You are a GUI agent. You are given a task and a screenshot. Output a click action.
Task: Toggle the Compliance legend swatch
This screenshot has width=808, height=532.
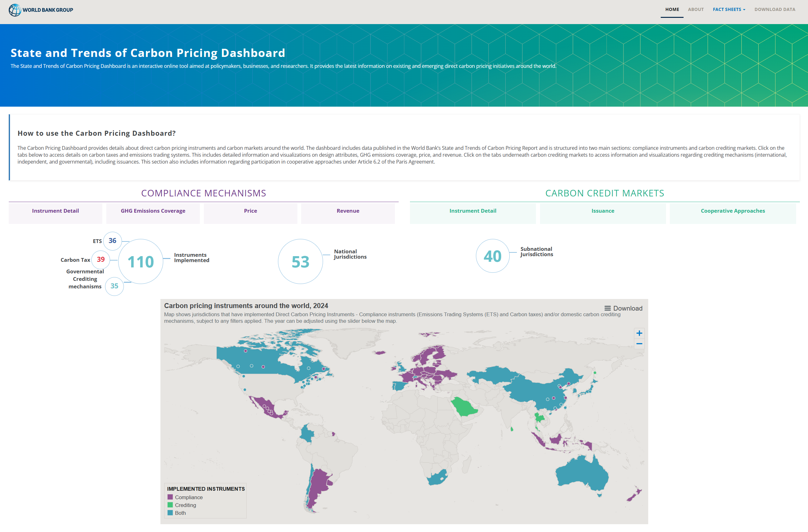170,497
